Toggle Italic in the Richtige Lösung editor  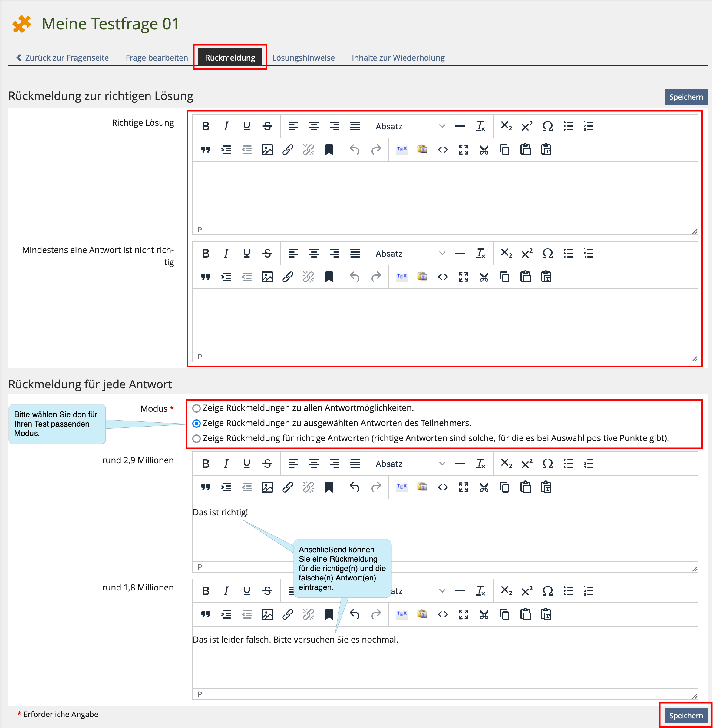226,126
